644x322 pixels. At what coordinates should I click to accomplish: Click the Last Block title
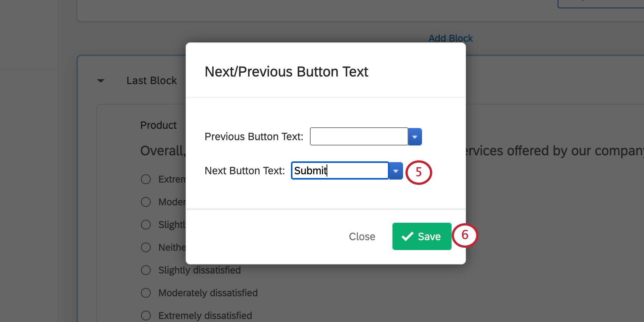pyautogui.click(x=152, y=80)
